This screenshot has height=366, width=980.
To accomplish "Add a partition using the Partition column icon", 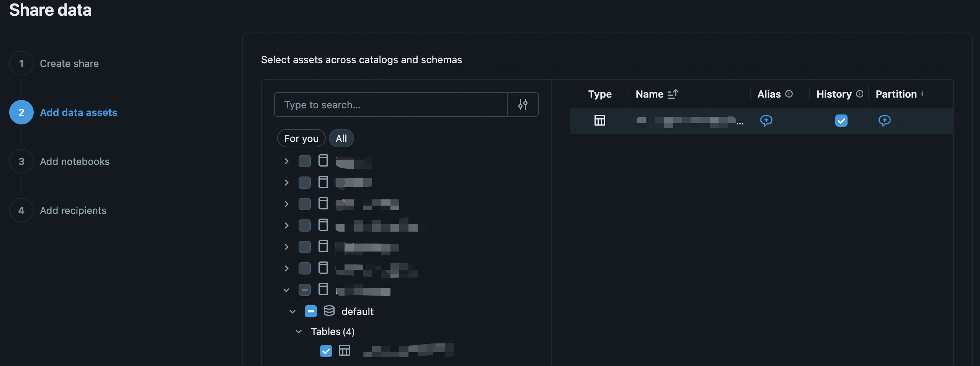I will point(885,121).
